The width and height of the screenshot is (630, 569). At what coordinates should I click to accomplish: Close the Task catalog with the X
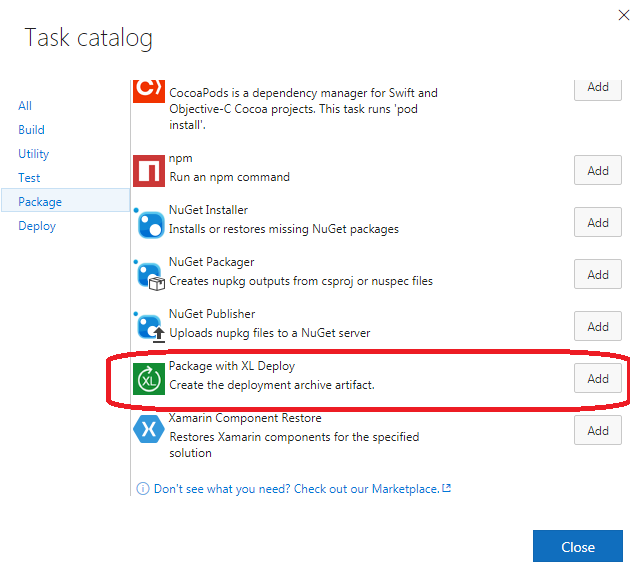(x=624, y=15)
